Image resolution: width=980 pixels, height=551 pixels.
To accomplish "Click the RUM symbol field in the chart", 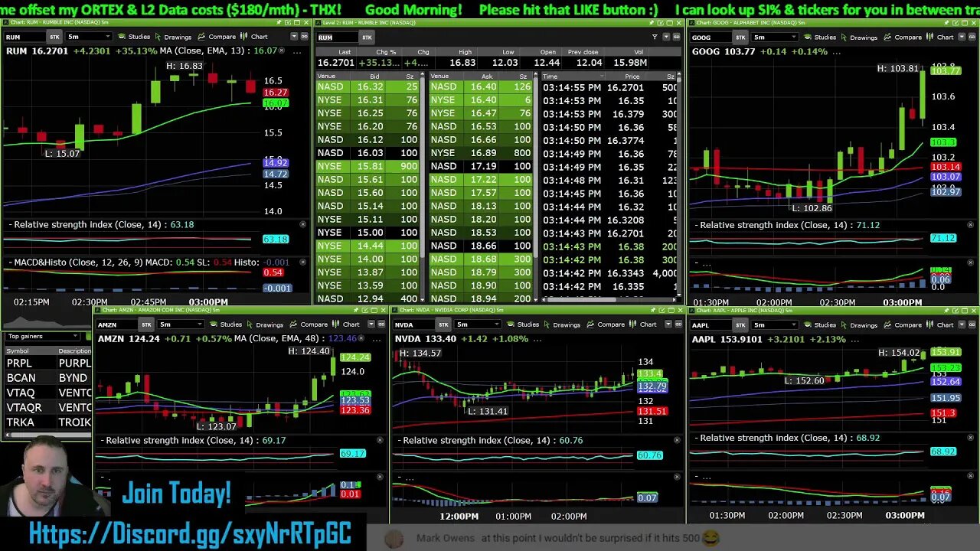I will tap(24, 37).
